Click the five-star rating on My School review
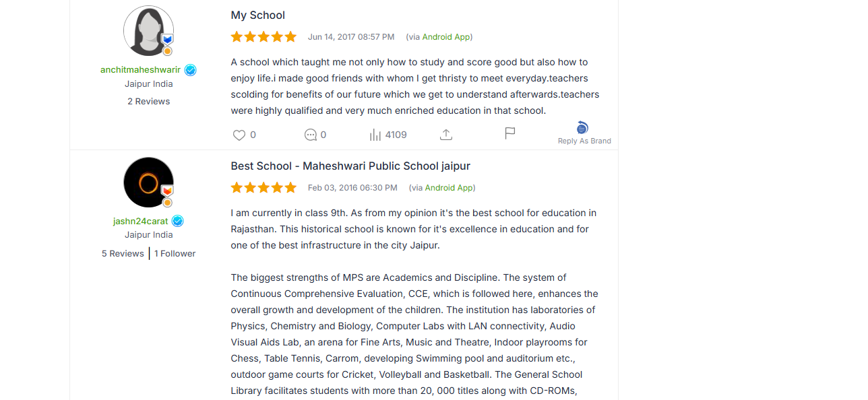868x400 pixels. click(263, 36)
